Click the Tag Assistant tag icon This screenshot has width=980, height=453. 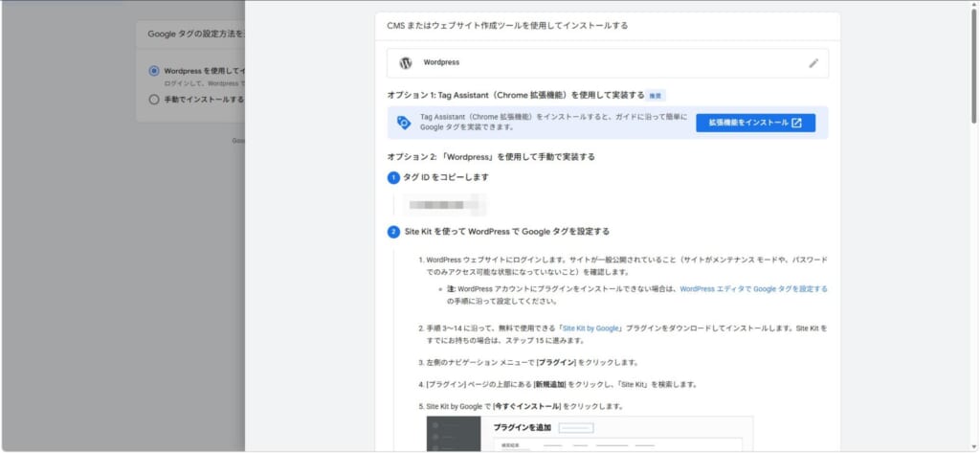point(404,123)
